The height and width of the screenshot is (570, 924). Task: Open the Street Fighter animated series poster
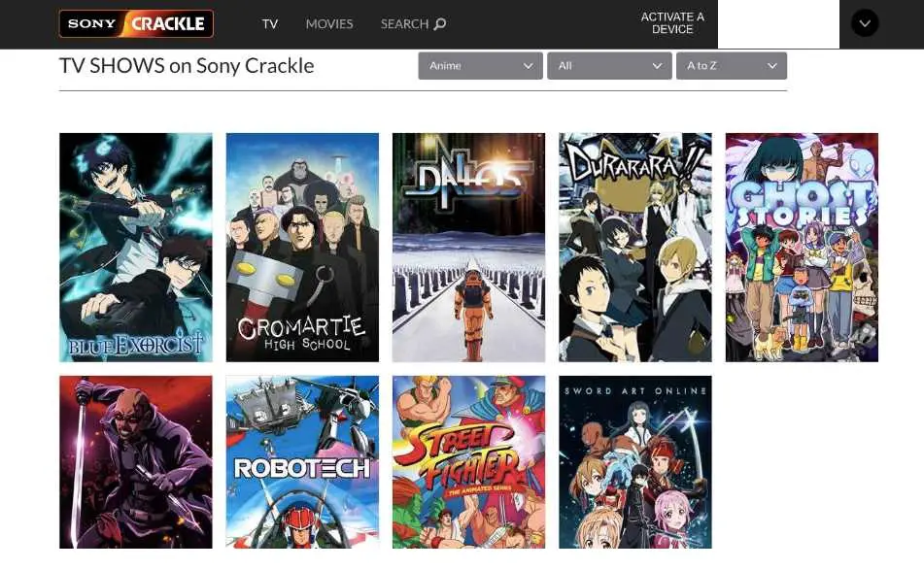click(x=468, y=462)
